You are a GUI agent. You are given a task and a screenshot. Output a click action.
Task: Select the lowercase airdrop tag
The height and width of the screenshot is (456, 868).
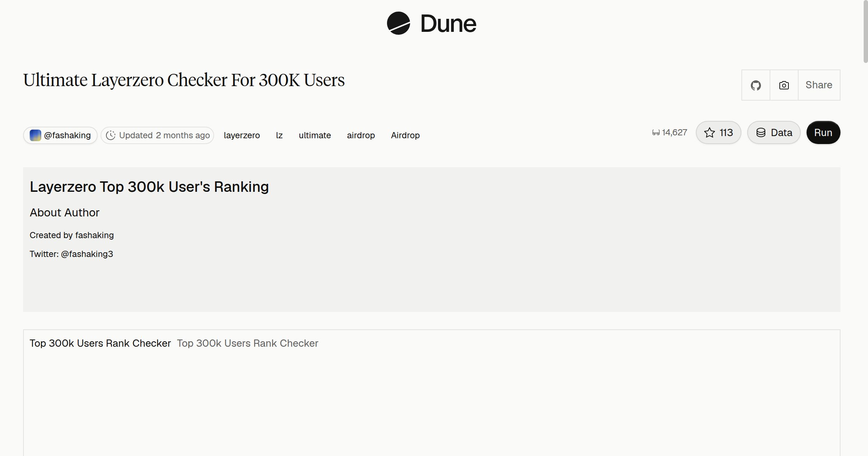pyautogui.click(x=361, y=135)
